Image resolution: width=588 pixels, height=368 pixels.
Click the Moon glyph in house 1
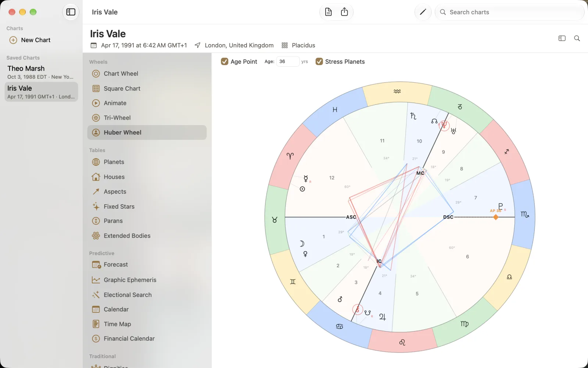pyautogui.click(x=302, y=244)
